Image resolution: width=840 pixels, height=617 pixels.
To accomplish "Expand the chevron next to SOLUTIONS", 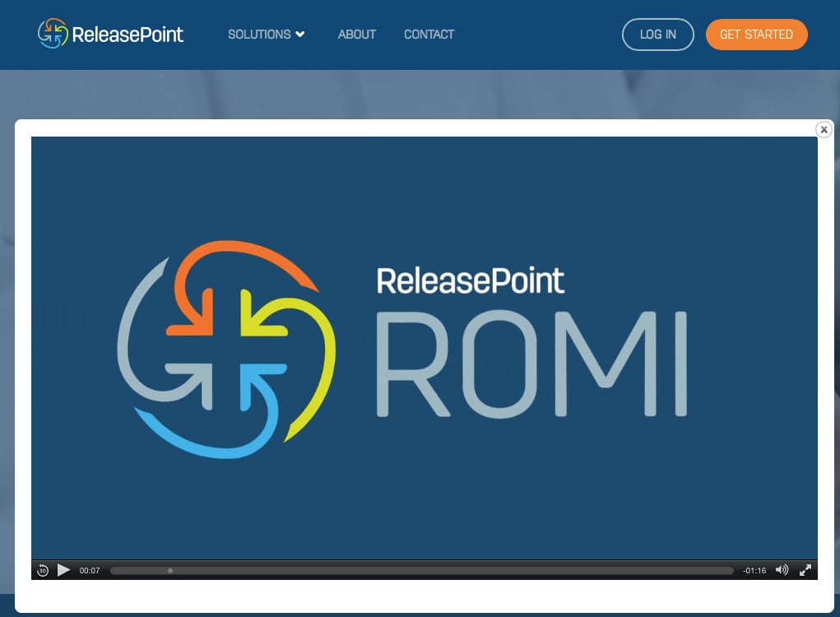I will coord(299,35).
